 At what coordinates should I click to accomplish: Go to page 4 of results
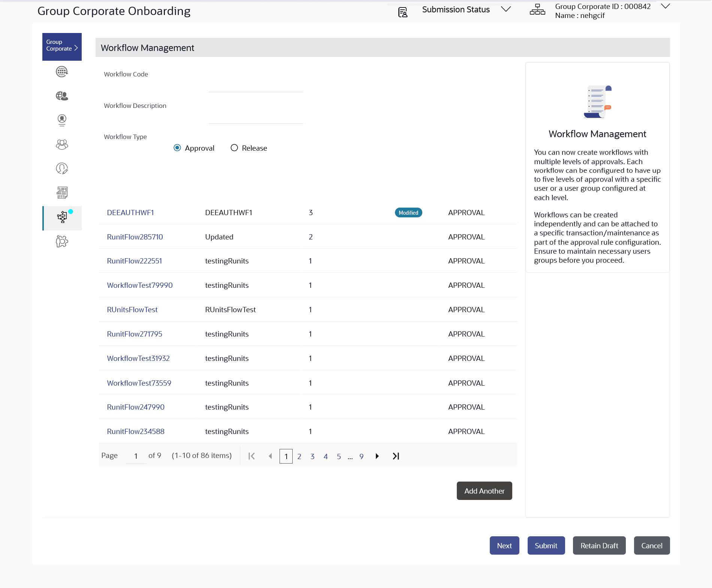click(x=326, y=456)
